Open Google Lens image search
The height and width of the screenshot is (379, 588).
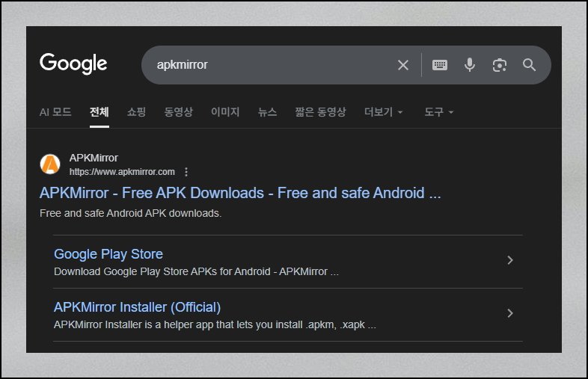coord(500,65)
